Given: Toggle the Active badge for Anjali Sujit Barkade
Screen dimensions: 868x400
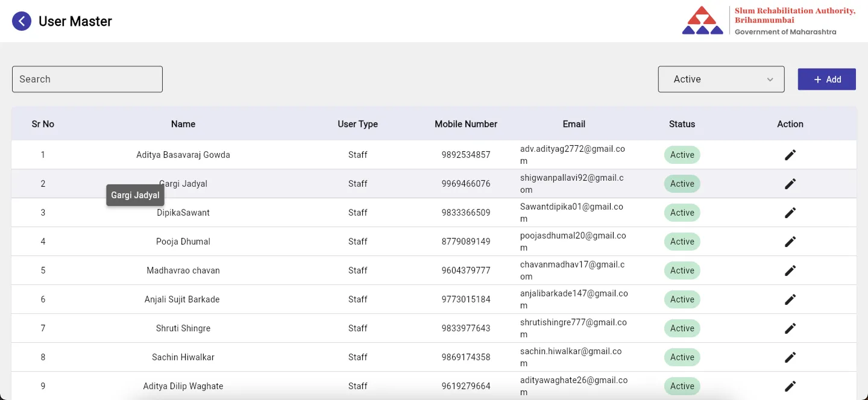Looking at the screenshot, I should point(682,299).
